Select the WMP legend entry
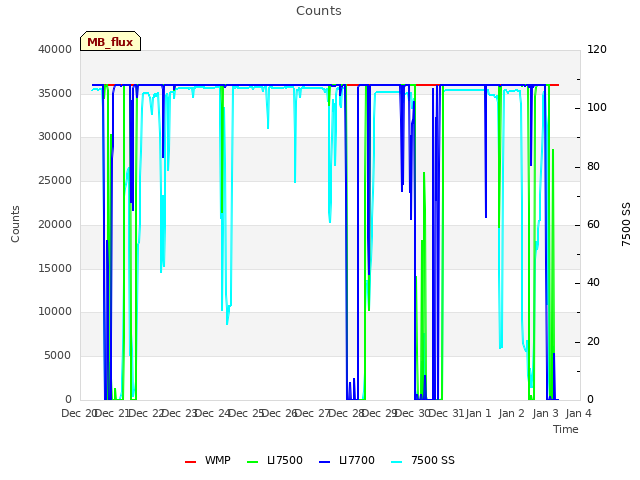The image size is (640, 480). [x=207, y=460]
